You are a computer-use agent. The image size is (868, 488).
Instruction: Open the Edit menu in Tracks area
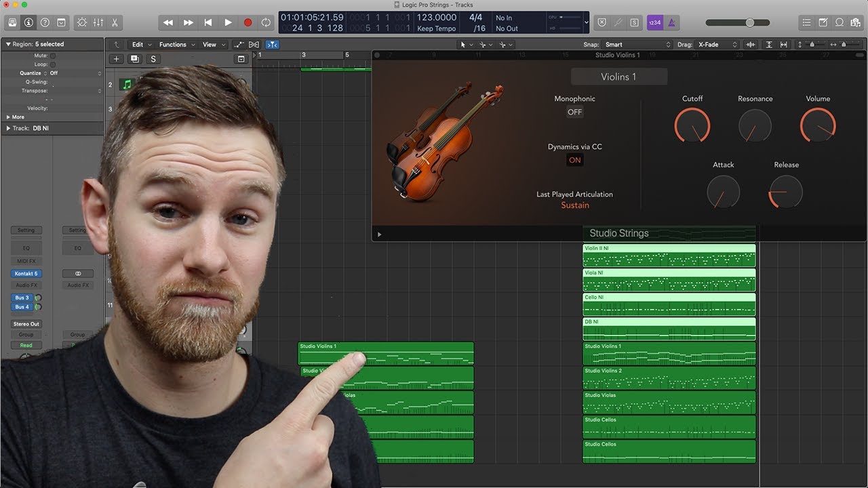pyautogui.click(x=142, y=45)
